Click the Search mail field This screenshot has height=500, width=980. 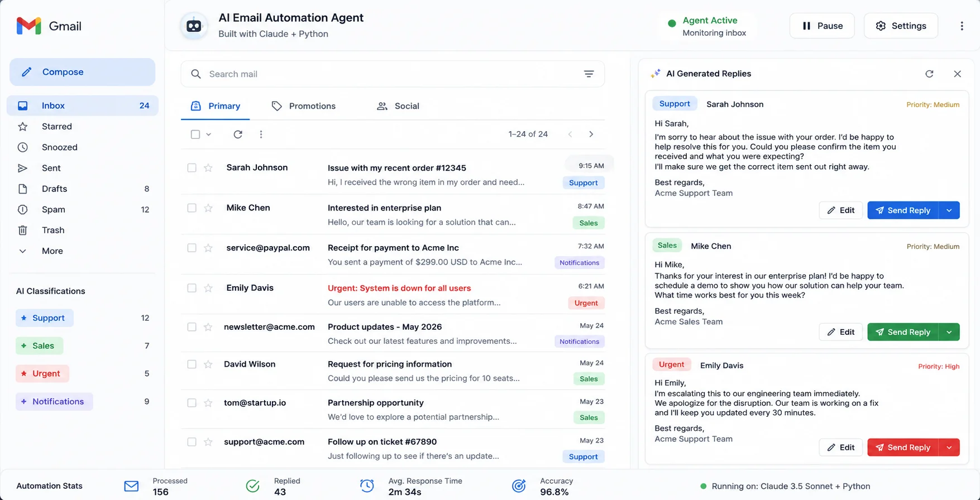392,74
